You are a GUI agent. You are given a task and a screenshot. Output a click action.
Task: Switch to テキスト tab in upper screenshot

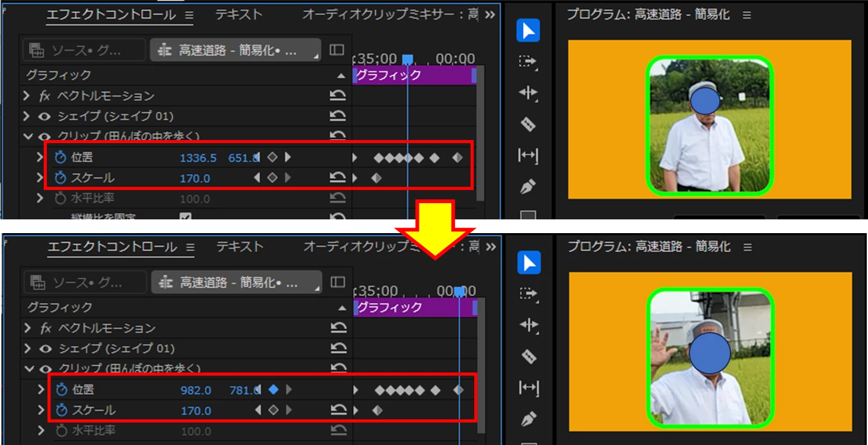[239, 15]
